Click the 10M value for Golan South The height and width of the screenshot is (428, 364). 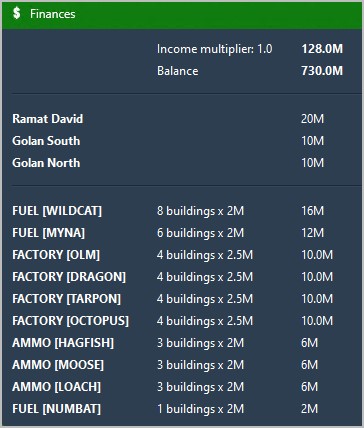(312, 141)
